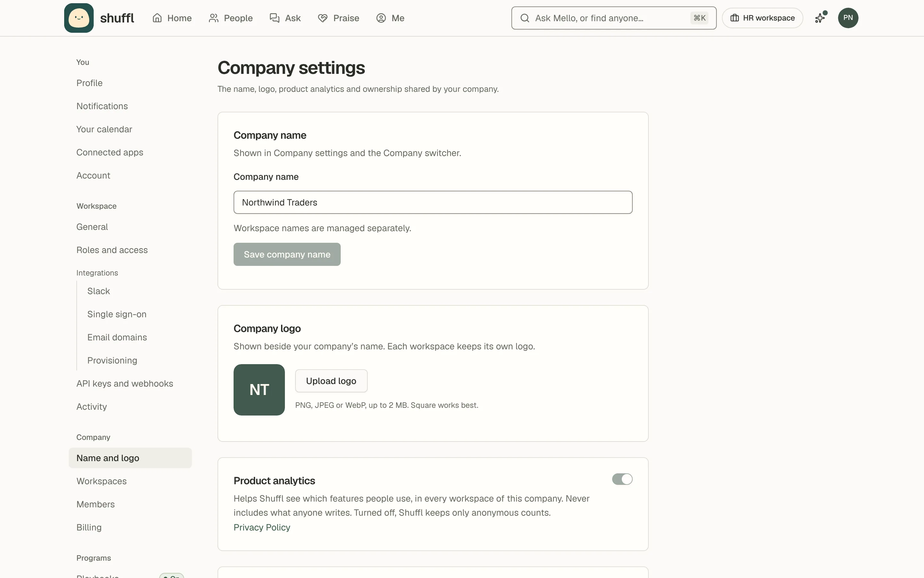924x578 pixels.
Task: Open the Me page
Action: click(390, 18)
